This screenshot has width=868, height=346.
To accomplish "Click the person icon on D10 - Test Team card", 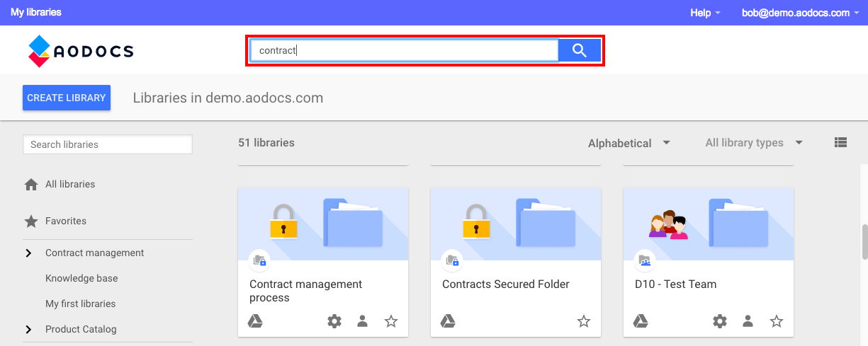I will (x=748, y=321).
